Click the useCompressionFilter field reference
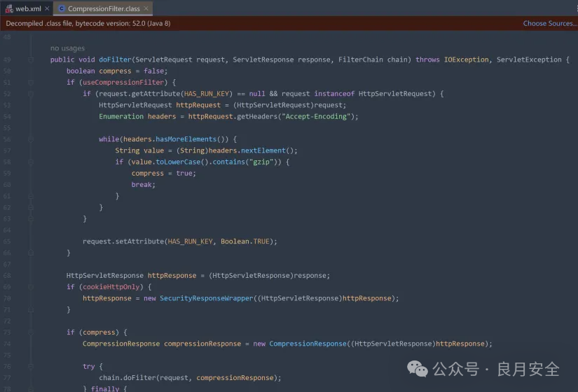The height and width of the screenshot is (392, 578). coord(123,83)
